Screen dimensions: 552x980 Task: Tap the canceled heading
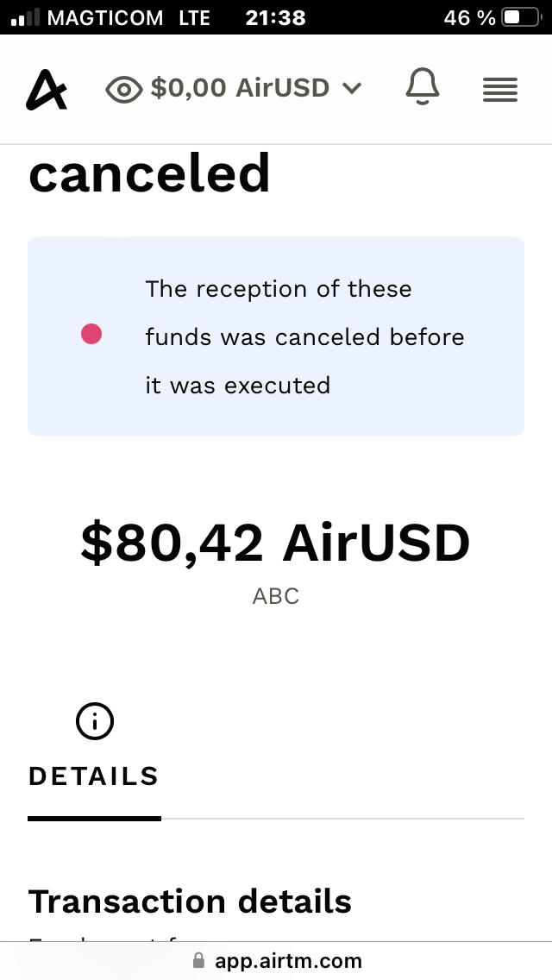(x=150, y=174)
